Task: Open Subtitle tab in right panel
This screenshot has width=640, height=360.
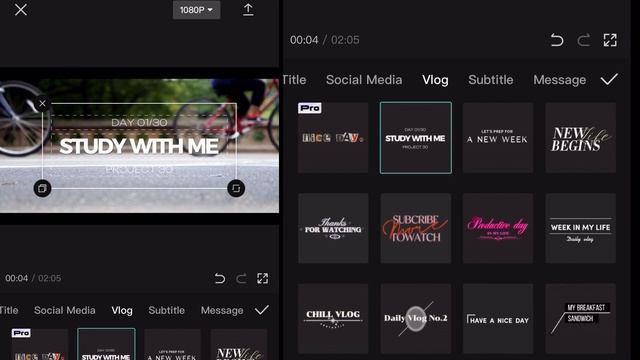Action: 491,80
